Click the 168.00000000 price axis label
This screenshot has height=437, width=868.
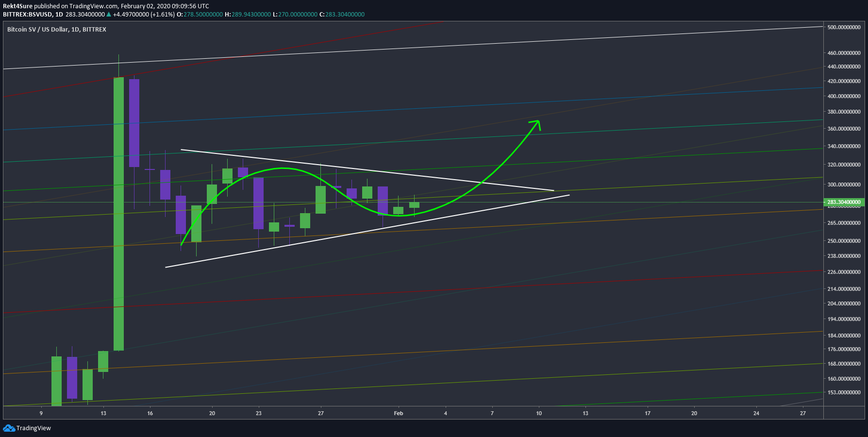click(844, 364)
